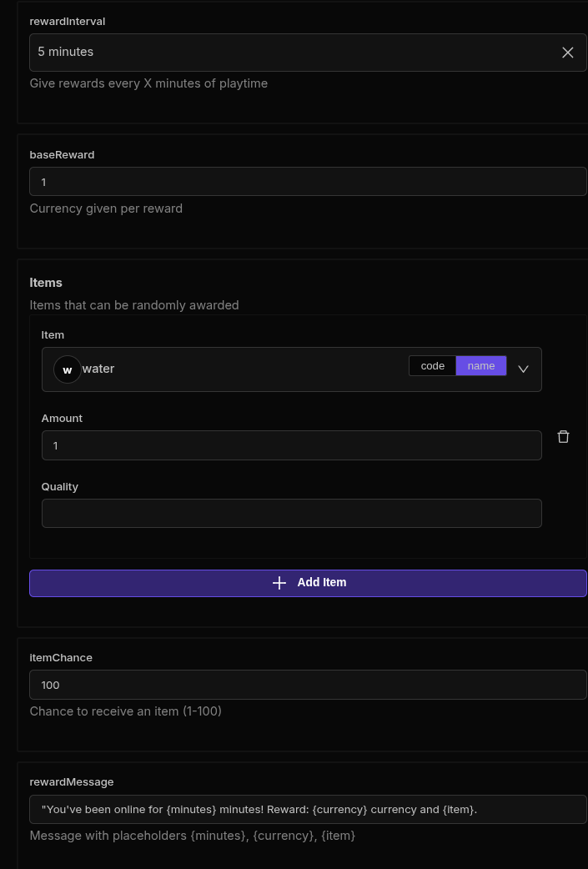Click 'Message with placeholders' help text
The image size is (588, 869).
[193, 835]
